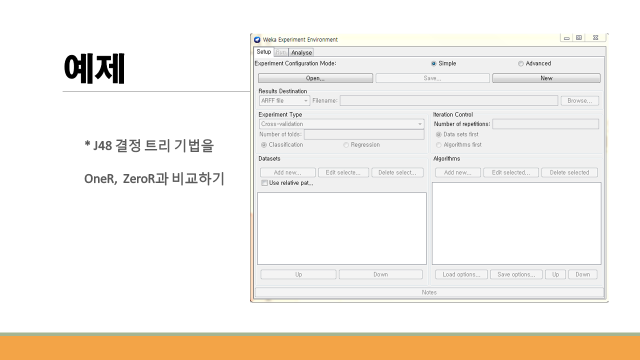The width and height of the screenshot is (640, 360).
Task: Click the Down button under Algorithms list
Action: click(582, 275)
